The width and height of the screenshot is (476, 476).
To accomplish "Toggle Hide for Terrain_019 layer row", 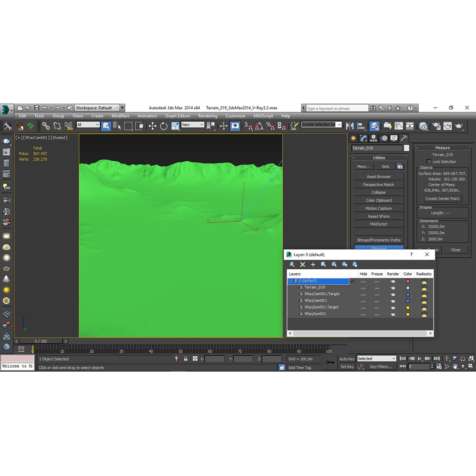I will (x=363, y=288).
